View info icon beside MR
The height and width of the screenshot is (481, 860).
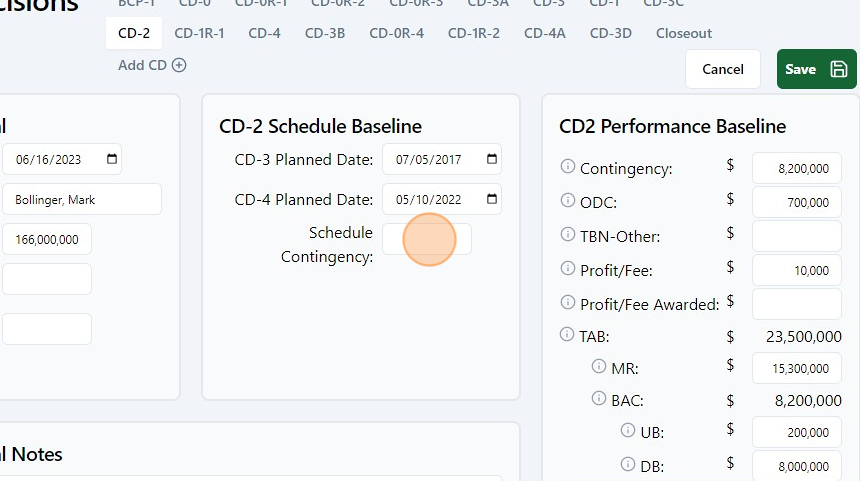[599, 366]
